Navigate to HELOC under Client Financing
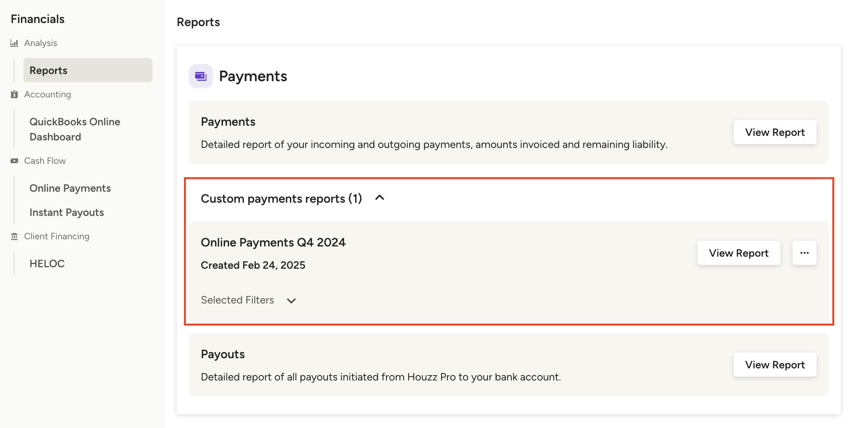The height and width of the screenshot is (428, 868). coord(47,263)
